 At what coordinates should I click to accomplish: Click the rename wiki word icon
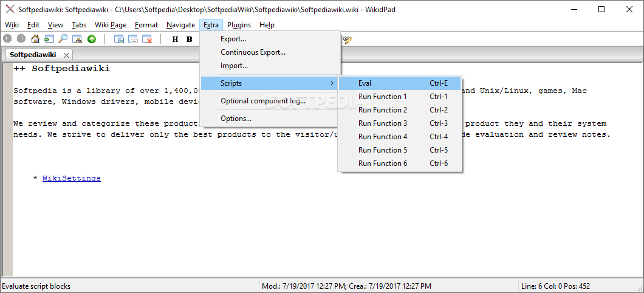point(133,39)
